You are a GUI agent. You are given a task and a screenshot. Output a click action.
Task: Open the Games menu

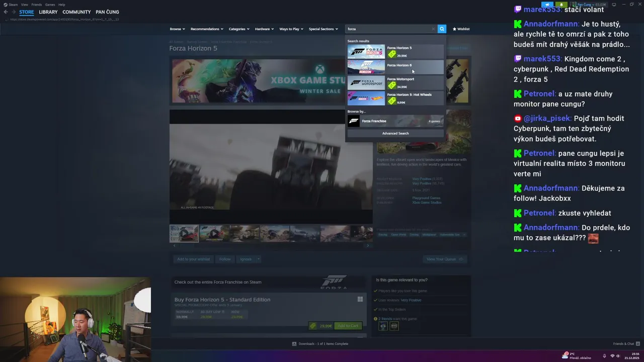(x=50, y=5)
